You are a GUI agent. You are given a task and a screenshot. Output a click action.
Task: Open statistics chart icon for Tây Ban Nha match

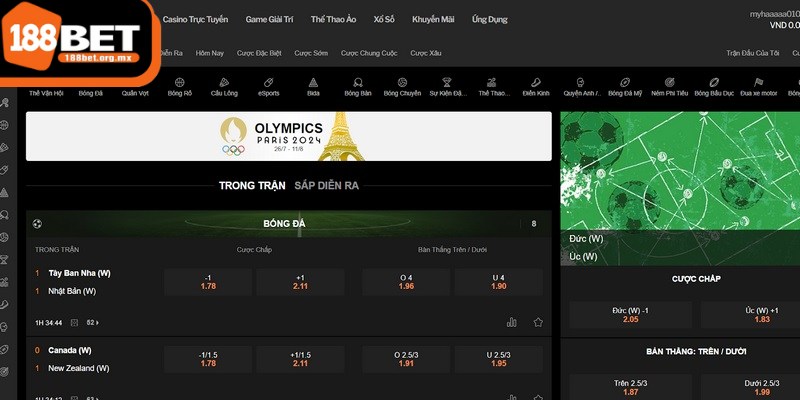[512, 322]
